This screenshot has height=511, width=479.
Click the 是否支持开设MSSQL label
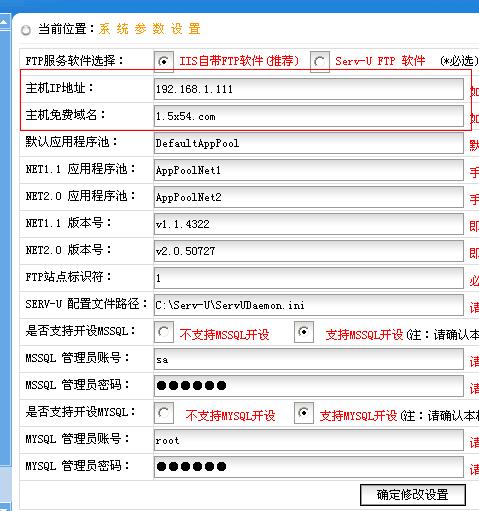[81, 331]
